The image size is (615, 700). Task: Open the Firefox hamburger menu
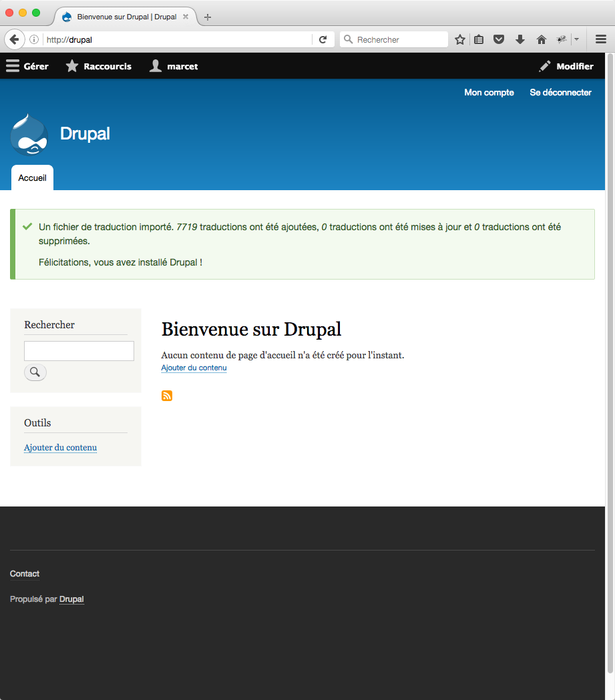(601, 40)
